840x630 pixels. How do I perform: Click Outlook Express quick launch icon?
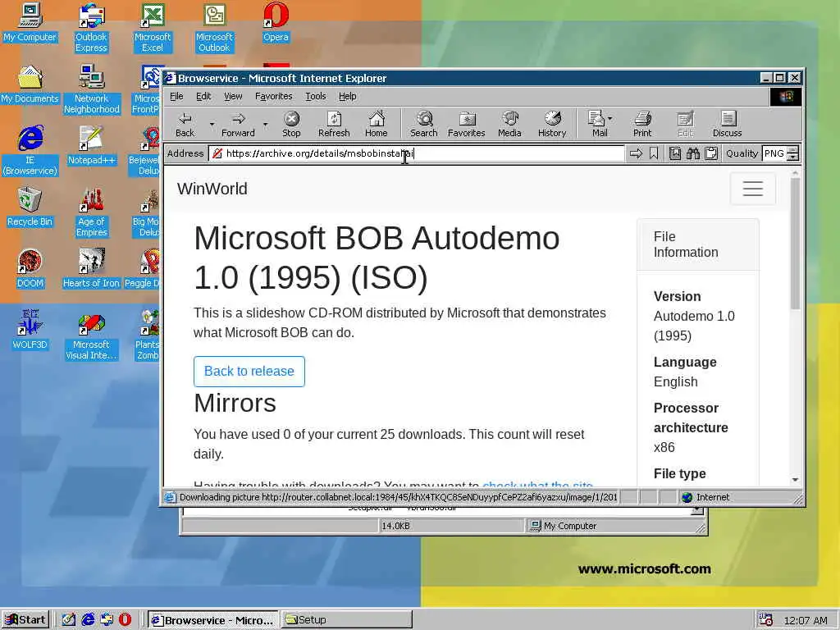pos(107,620)
